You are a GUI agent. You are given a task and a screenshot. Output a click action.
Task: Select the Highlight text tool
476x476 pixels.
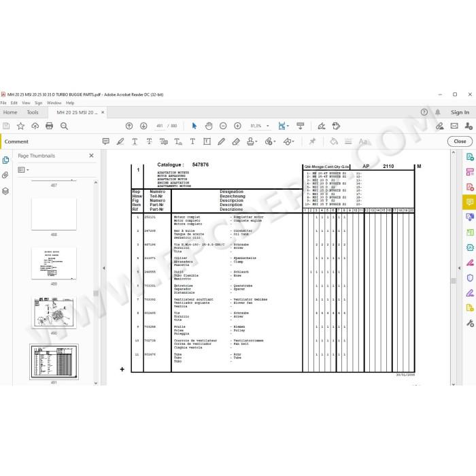[120, 141]
